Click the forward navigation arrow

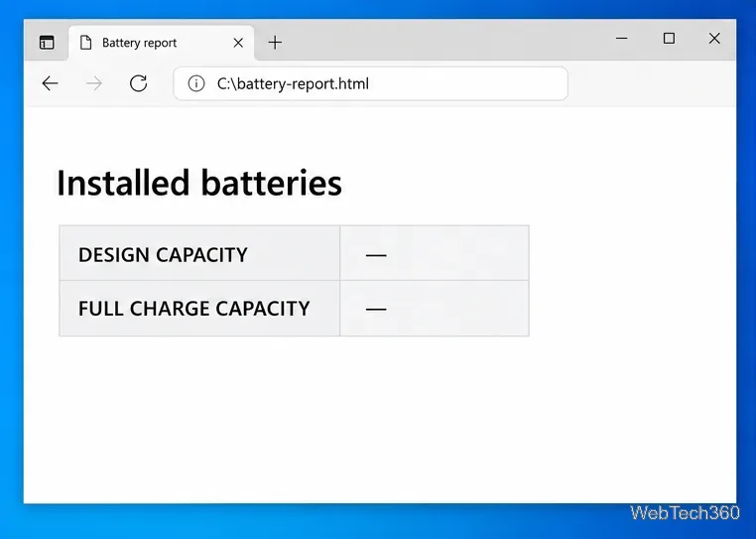(x=94, y=83)
